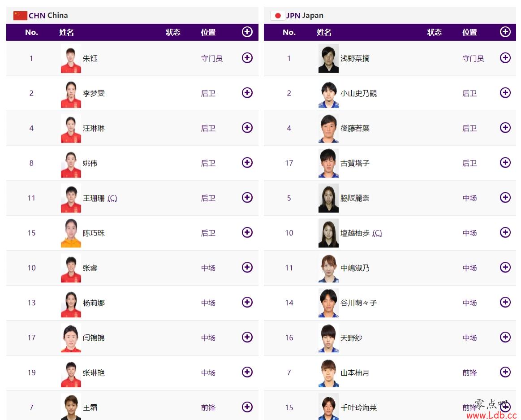Expand 塩越柚歩 row plus icon
The image size is (521, 420).
click(x=505, y=233)
